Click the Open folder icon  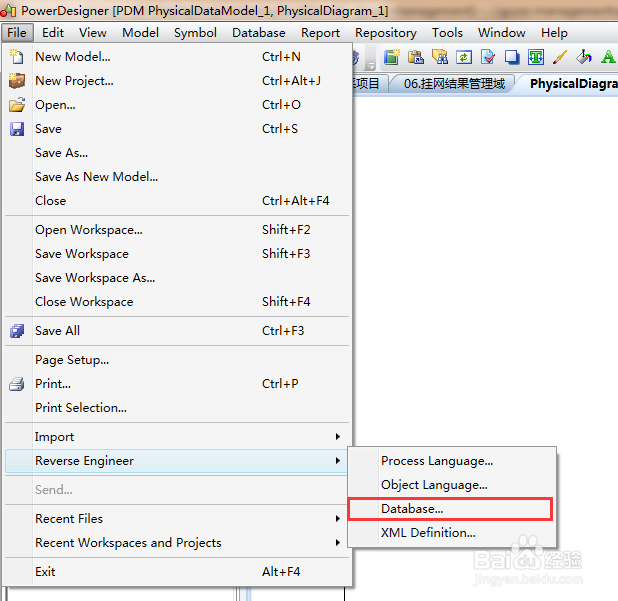coord(17,105)
